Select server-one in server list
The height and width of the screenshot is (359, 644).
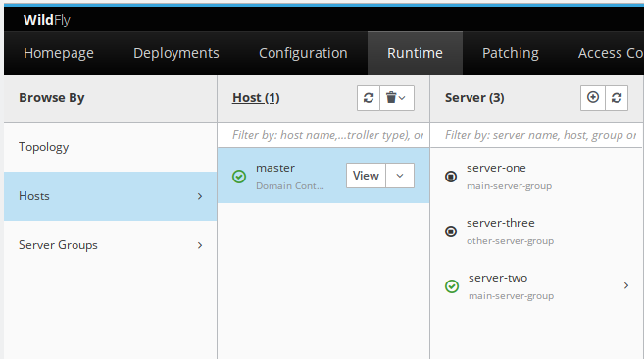click(x=537, y=176)
